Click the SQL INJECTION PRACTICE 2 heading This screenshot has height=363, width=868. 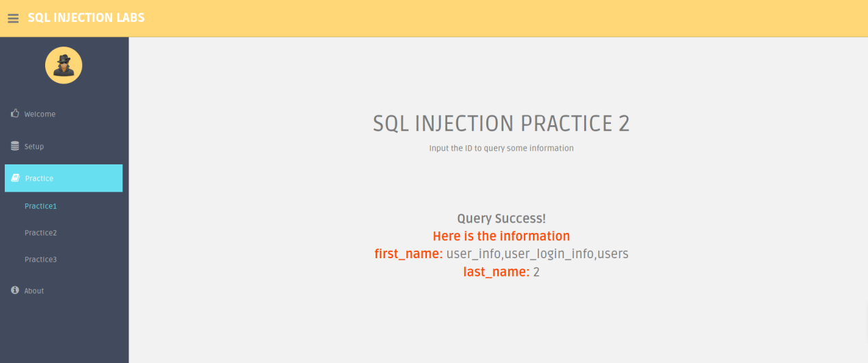[501, 123]
